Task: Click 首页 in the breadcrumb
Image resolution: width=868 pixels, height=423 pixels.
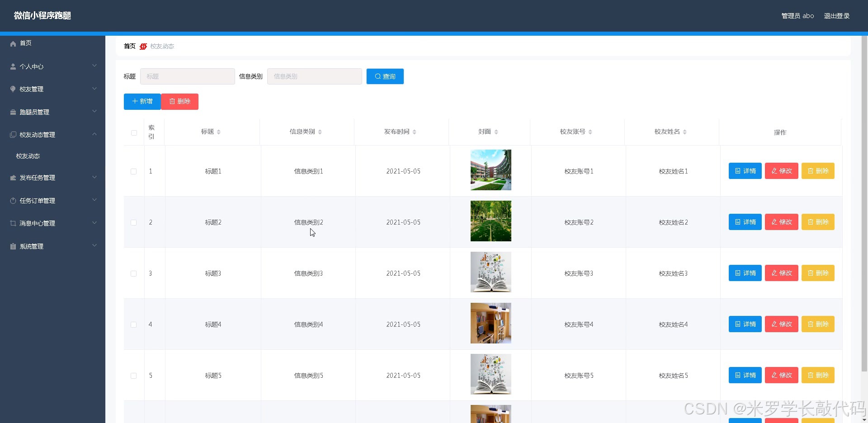Action: [129, 46]
